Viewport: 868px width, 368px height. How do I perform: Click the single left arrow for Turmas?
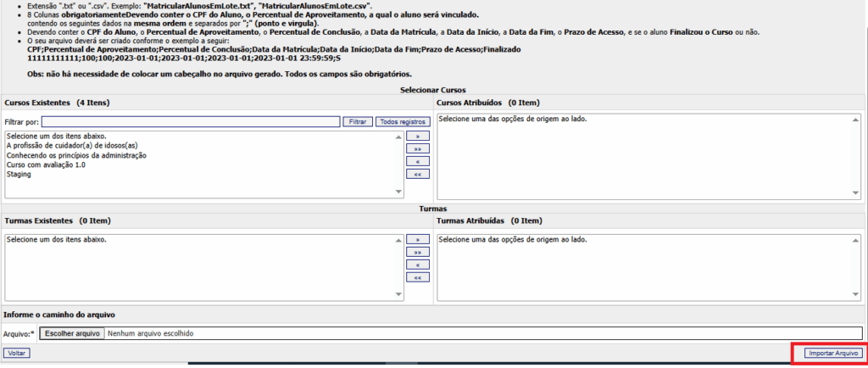tap(418, 265)
